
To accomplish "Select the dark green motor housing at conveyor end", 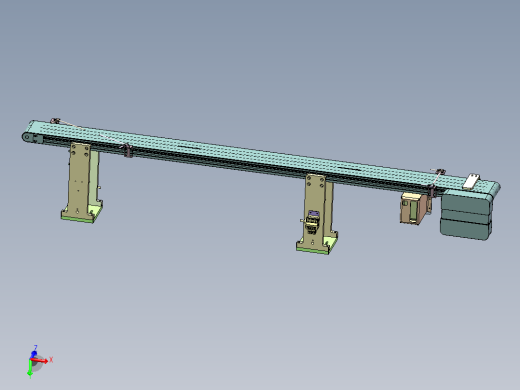I will [466, 215].
